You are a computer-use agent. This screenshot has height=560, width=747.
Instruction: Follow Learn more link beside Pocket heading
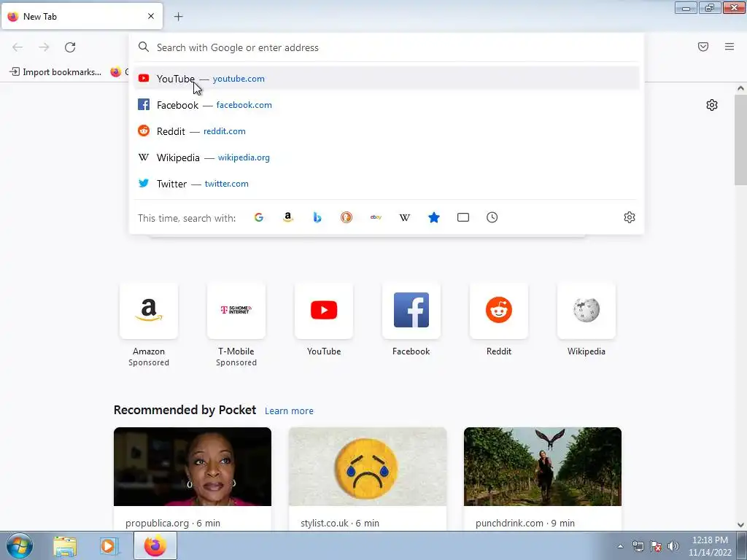289,411
